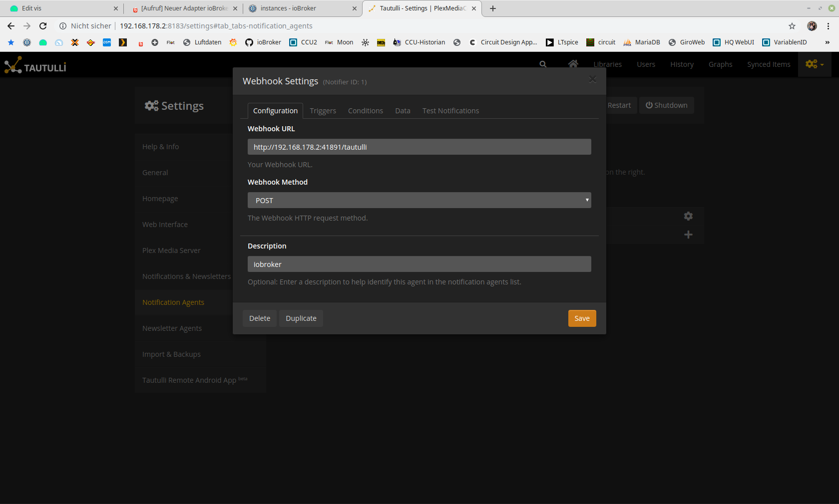Close the Webhook Settings dialog with X
The height and width of the screenshot is (504, 839).
(592, 79)
